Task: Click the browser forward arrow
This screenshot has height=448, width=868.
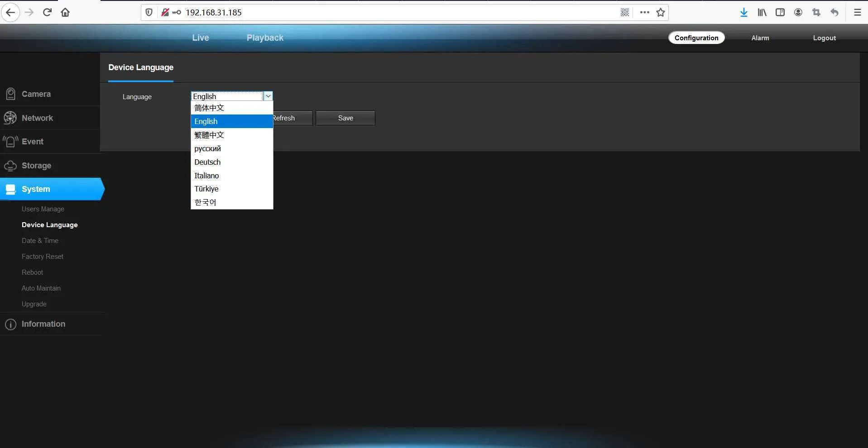Action: (x=29, y=12)
